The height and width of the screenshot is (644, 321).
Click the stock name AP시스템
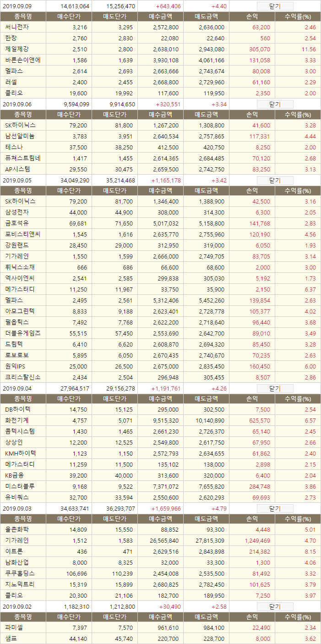[17, 169]
